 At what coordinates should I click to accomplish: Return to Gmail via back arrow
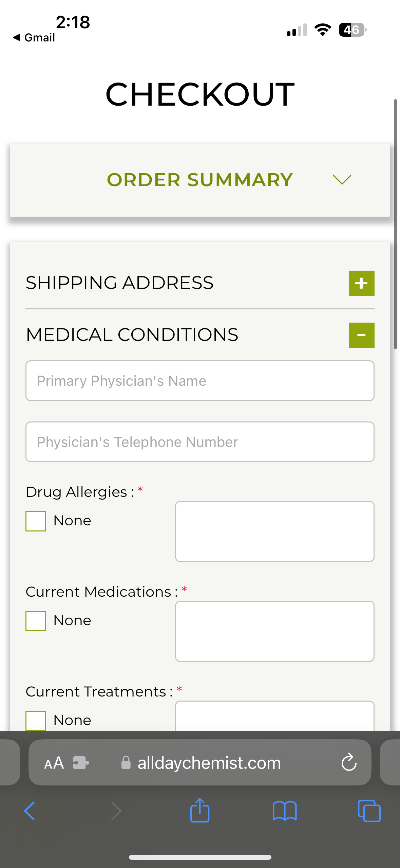pos(34,37)
